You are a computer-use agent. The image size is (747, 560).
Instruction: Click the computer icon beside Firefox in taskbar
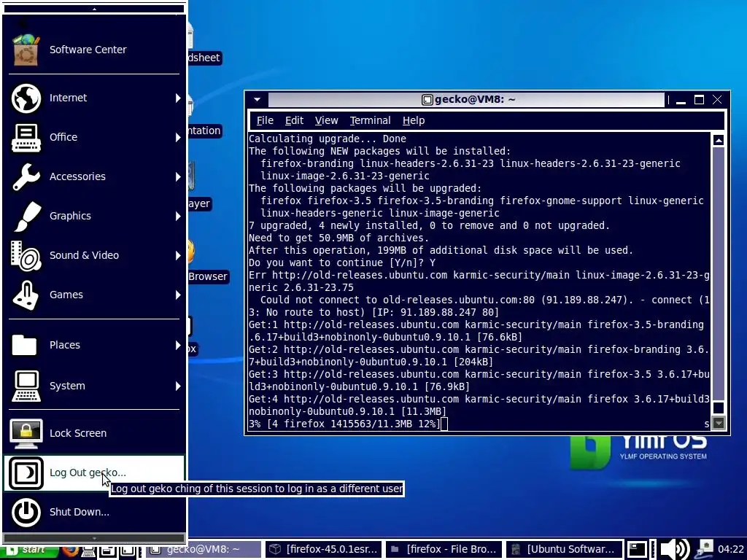(x=88, y=551)
